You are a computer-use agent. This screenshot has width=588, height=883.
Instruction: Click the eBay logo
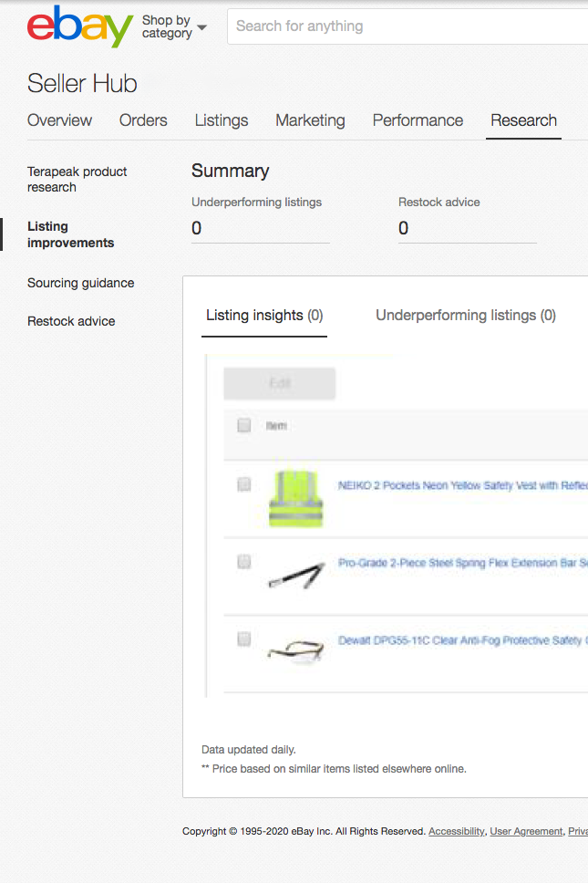pyautogui.click(x=80, y=26)
